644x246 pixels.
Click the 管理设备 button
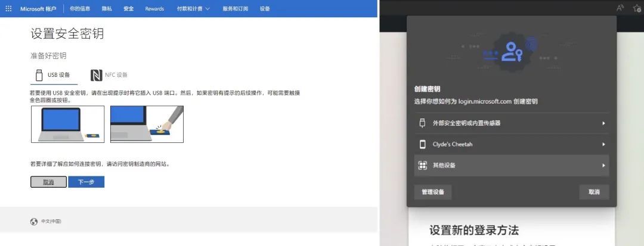pyautogui.click(x=433, y=192)
